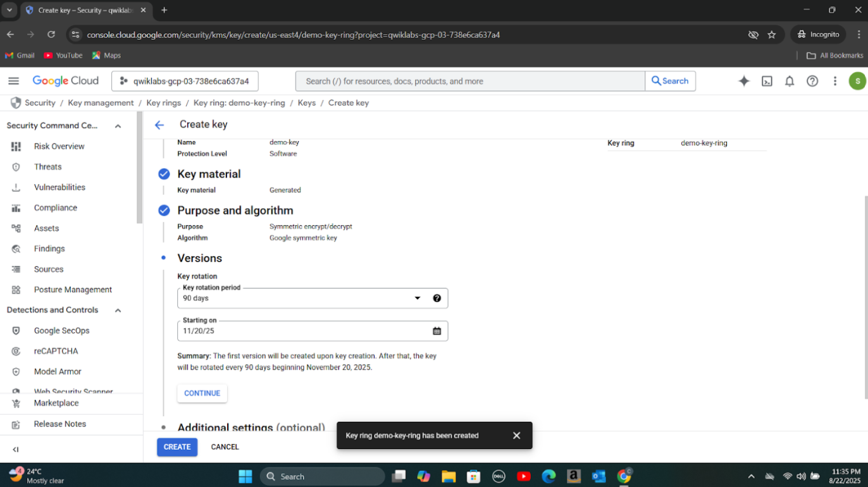The height and width of the screenshot is (487, 868).
Task: Click the CREATE button
Action: [177, 447]
